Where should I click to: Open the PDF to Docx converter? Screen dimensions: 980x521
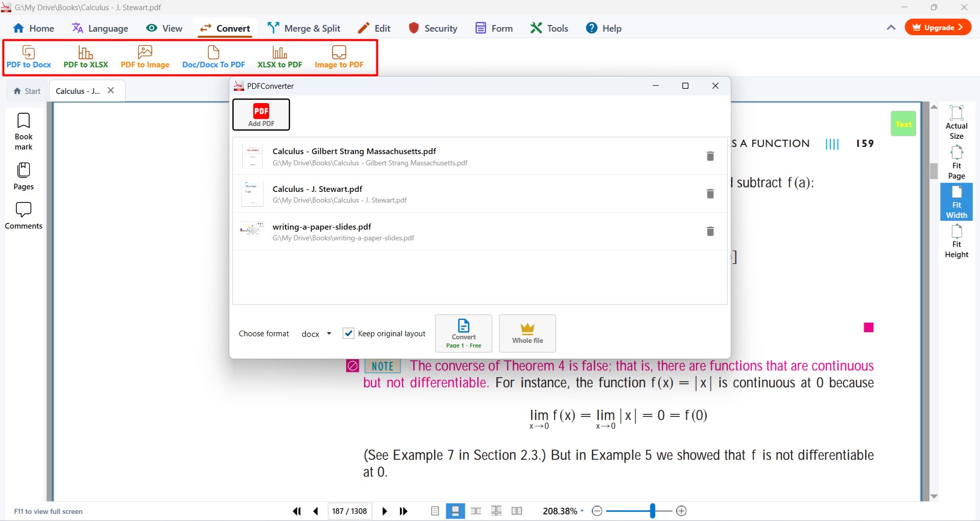click(29, 57)
